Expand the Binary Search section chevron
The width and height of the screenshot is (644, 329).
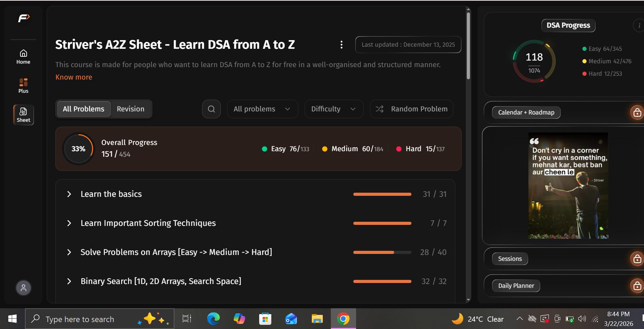pos(69,281)
